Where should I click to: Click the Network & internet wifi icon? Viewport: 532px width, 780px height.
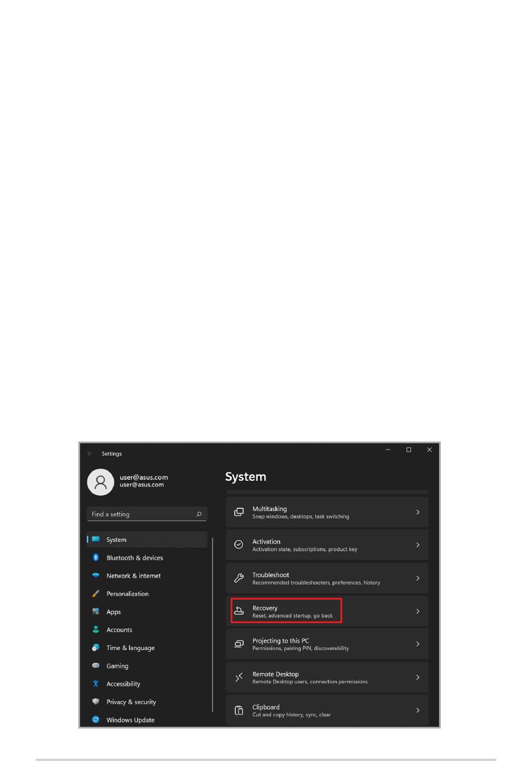[x=96, y=575]
